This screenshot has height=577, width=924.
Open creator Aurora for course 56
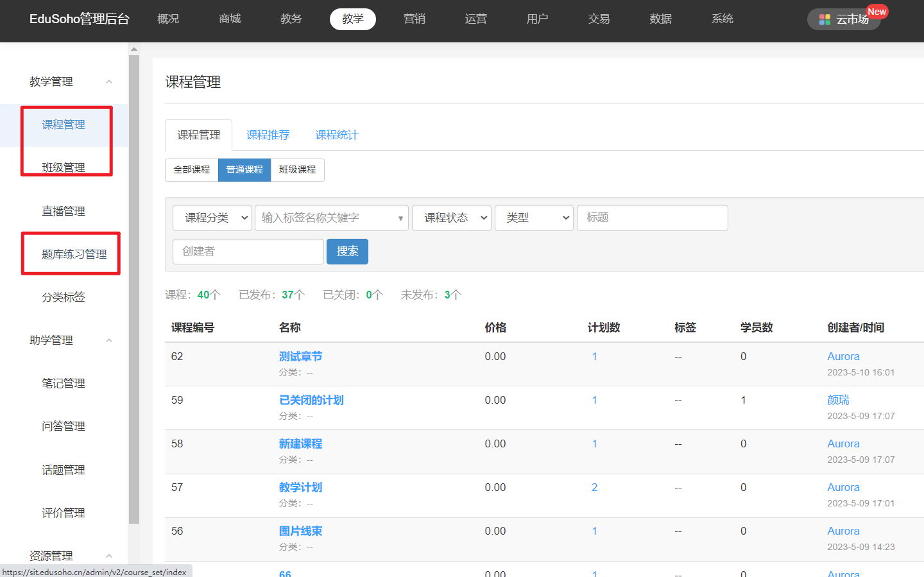pos(843,531)
